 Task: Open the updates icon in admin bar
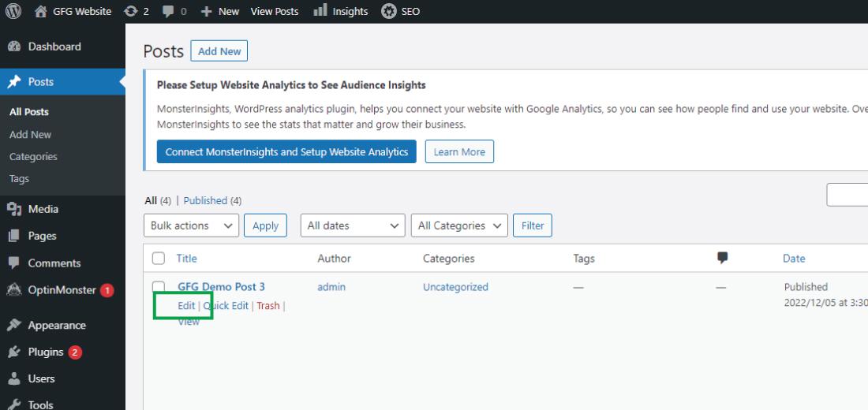131,11
